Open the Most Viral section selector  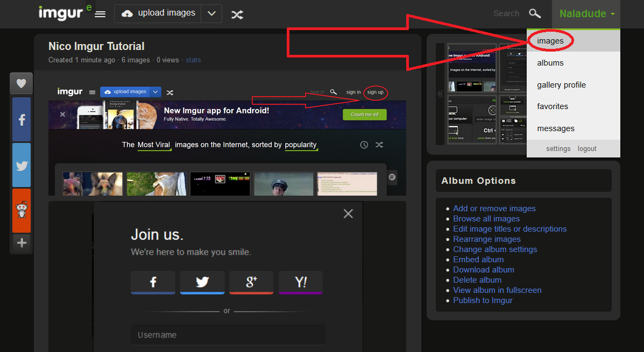[154, 145]
